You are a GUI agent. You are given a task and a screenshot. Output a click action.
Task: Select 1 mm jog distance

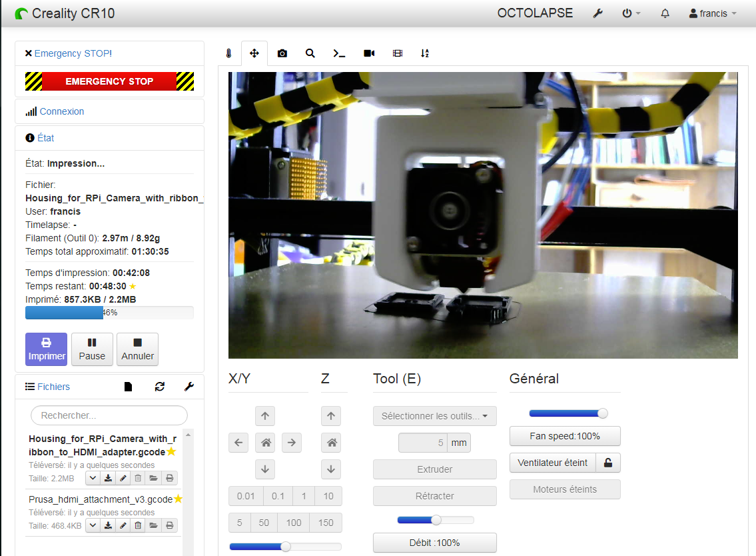304,496
